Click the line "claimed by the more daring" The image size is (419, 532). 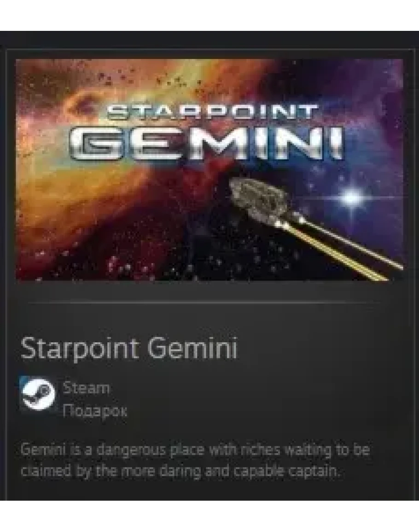pos(180,472)
